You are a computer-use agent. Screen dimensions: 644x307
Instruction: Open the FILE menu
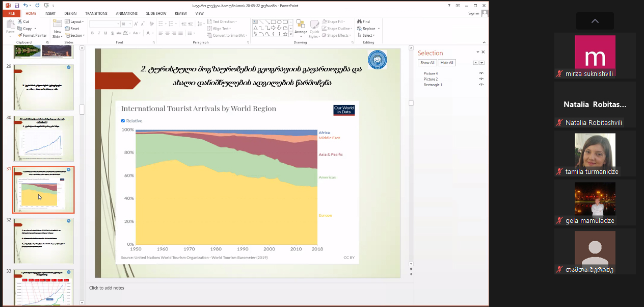tap(11, 13)
